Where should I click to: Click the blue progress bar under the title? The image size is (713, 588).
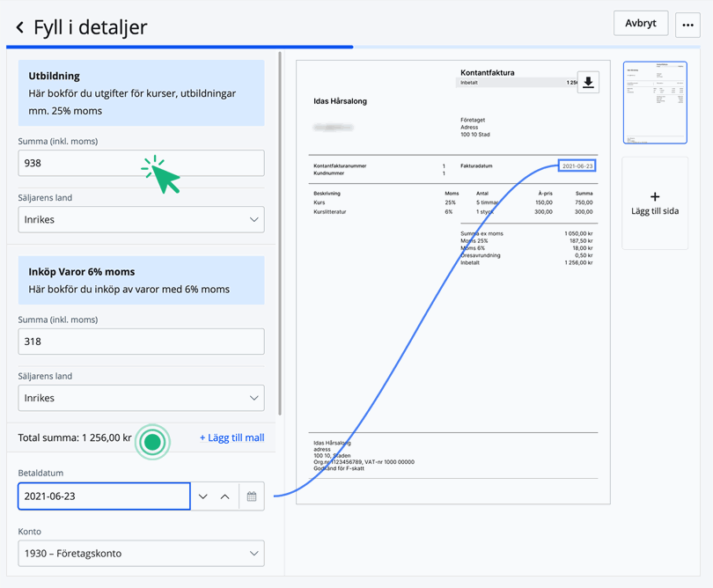[180, 47]
